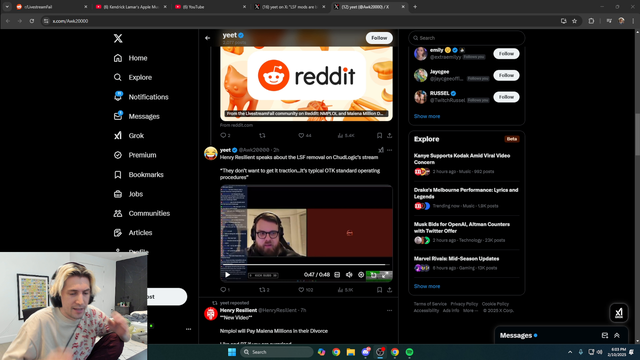Open Notifications in the sidebar
The width and height of the screenshot is (640, 360).
(x=141, y=97)
